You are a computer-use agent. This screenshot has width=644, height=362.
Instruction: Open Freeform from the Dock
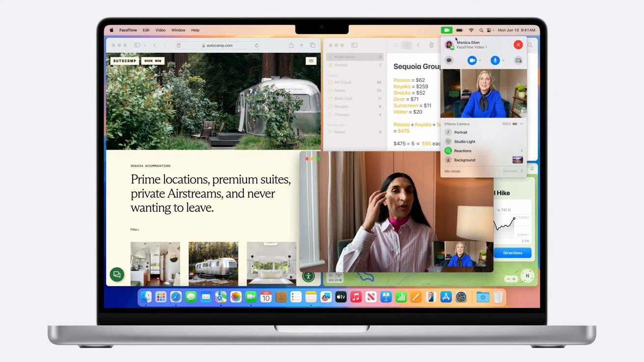click(326, 297)
